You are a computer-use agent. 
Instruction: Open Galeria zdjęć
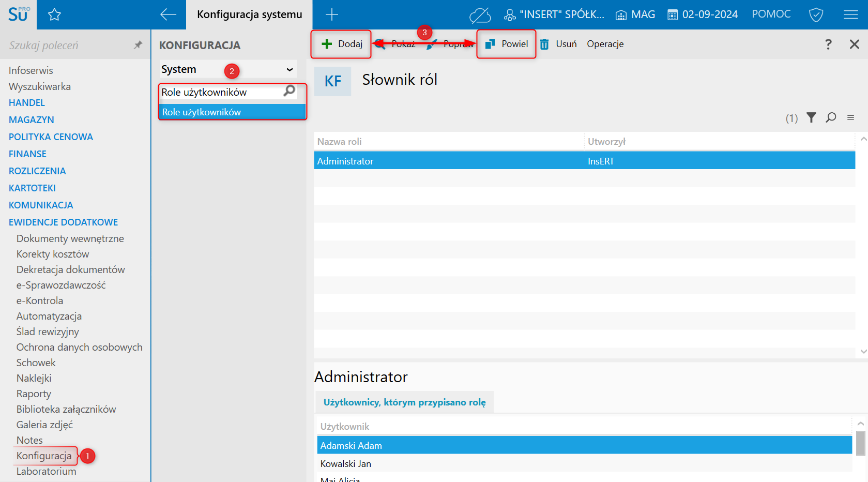(44, 425)
